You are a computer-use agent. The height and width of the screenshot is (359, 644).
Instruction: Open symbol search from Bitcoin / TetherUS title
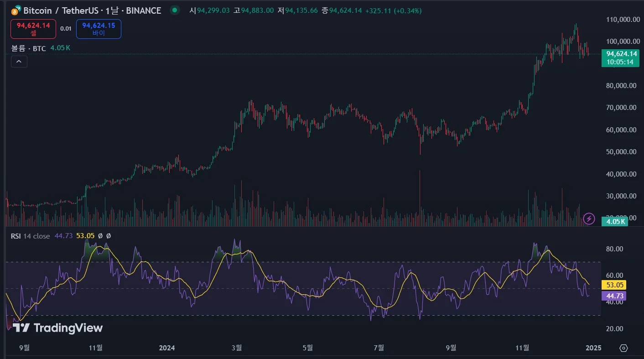(93, 10)
